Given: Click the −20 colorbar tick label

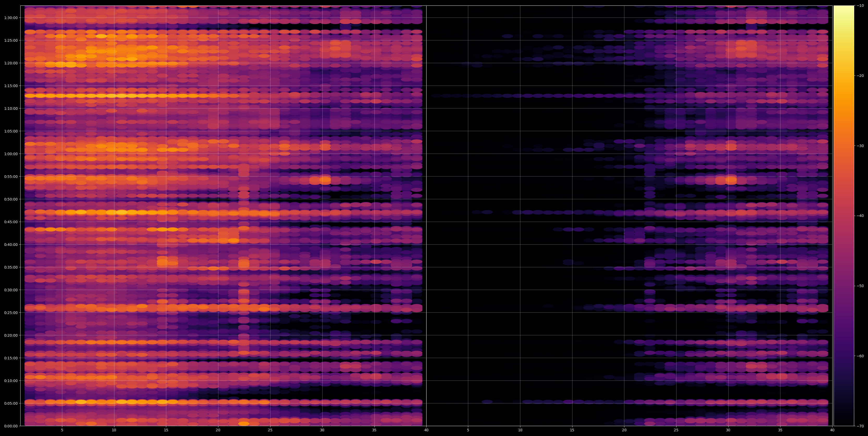Looking at the screenshot, I should [860, 76].
